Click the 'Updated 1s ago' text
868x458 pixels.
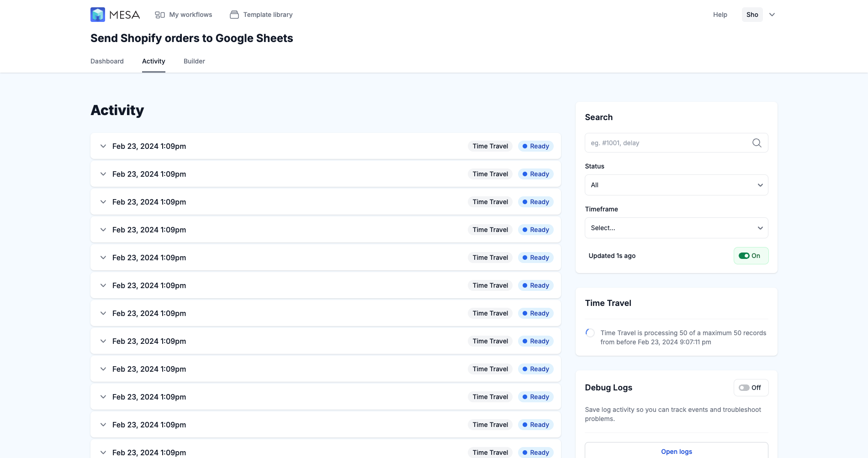(x=612, y=256)
